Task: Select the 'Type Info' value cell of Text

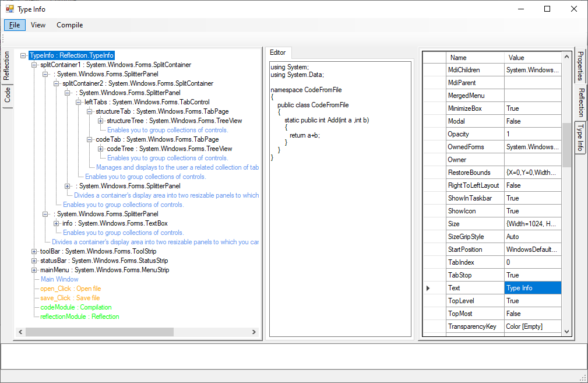Action: point(533,289)
